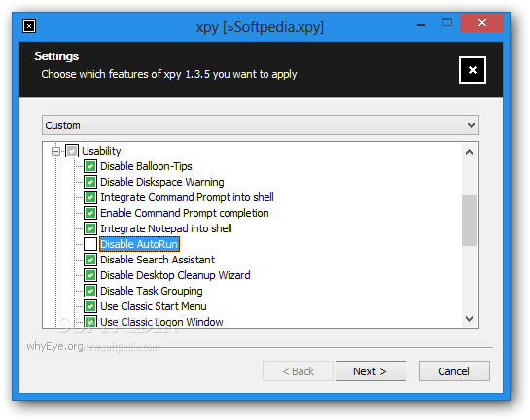Screen dimensions: 530x420
Task: Click the Cancel button
Action: pyautogui.click(x=454, y=371)
